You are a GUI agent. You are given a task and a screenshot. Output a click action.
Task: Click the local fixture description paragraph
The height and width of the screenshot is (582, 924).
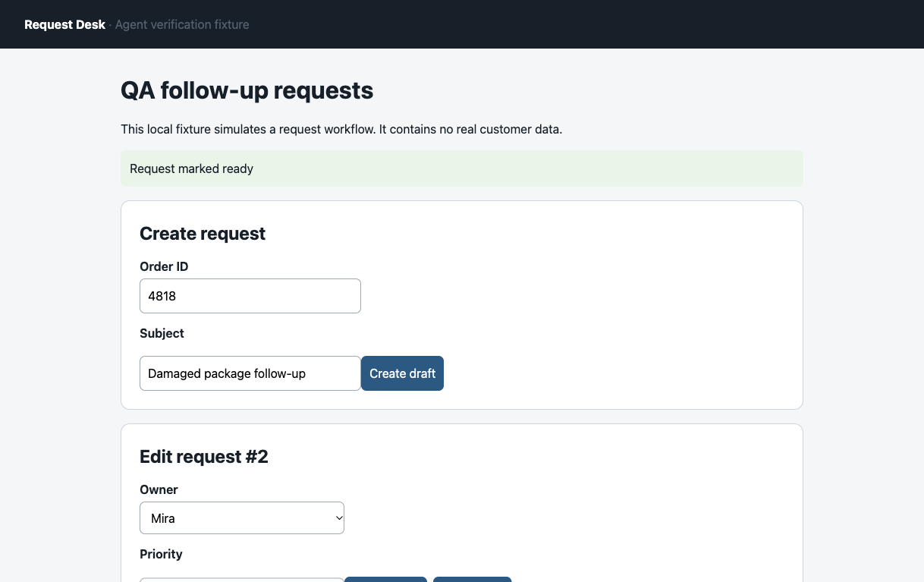[341, 129]
